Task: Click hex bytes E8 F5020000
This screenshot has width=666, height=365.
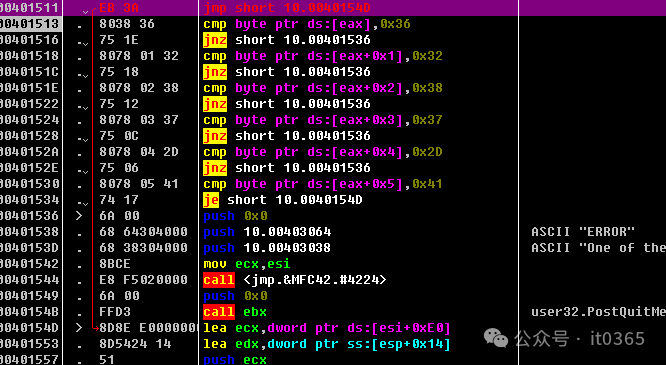Action: pyautogui.click(x=143, y=280)
